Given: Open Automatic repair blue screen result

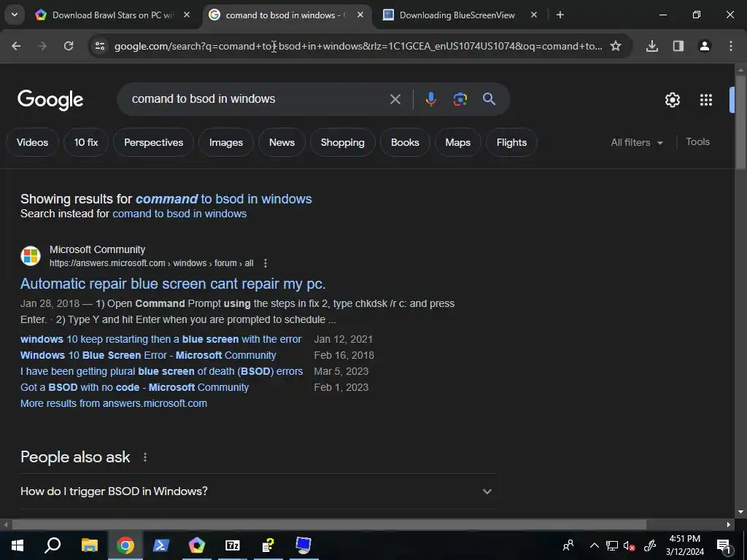Looking at the screenshot, I should click(173, 284).
